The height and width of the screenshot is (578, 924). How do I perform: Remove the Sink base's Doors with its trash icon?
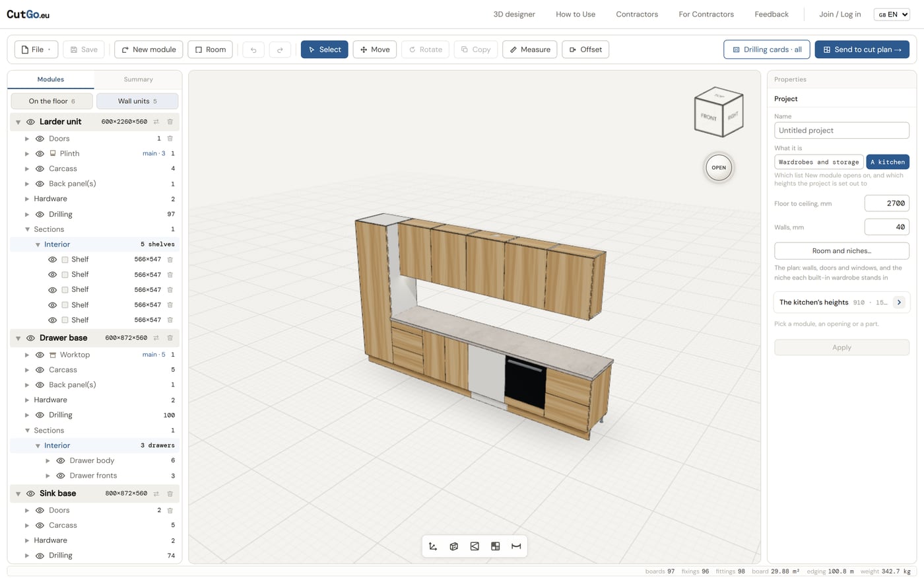click(170, 510)
